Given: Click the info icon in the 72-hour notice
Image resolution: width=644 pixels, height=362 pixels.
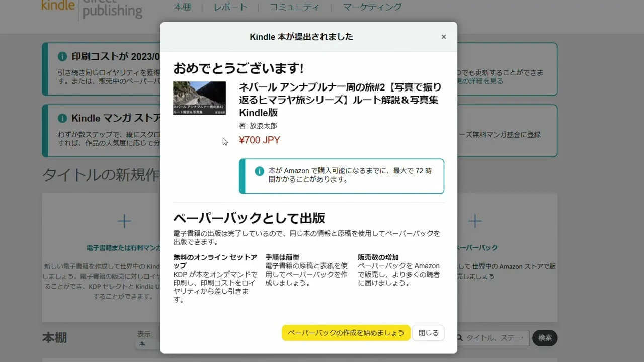Looking at the screenshot, I should click(x=260, y=171).
